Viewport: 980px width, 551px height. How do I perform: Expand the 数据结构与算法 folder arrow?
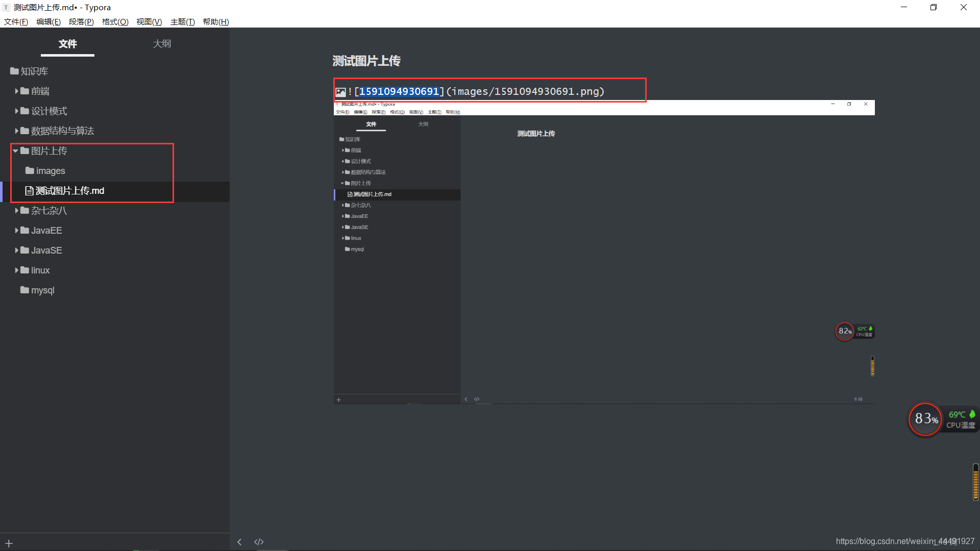(16, 131)
